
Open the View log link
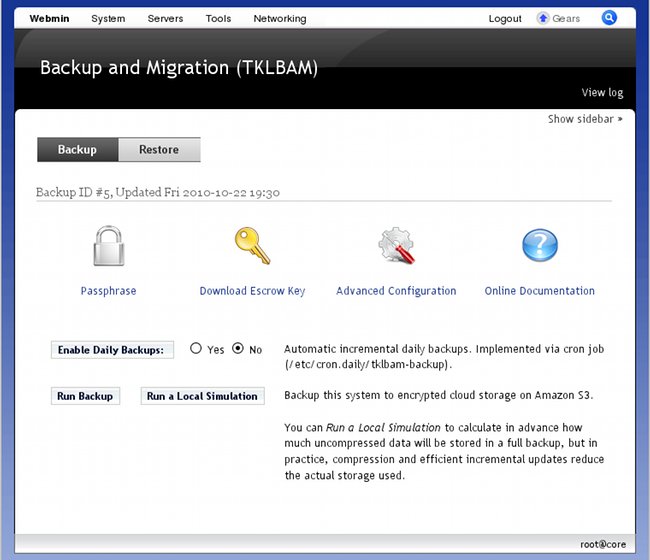tap(602, 93)
